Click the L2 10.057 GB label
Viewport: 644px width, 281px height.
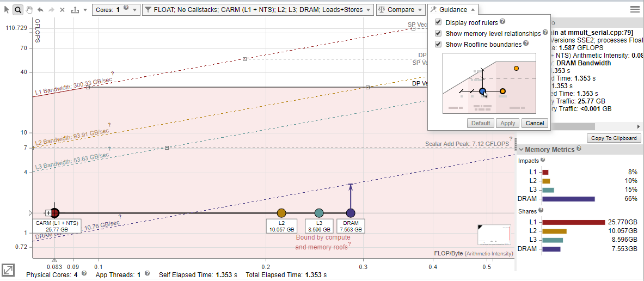coord(281,226)
